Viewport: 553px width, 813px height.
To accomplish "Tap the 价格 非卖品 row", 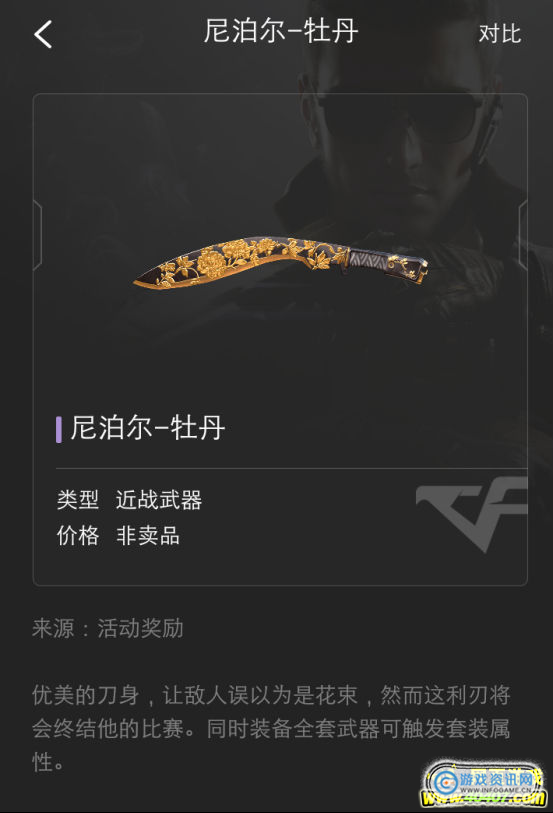I will click(x=118, y=535).
